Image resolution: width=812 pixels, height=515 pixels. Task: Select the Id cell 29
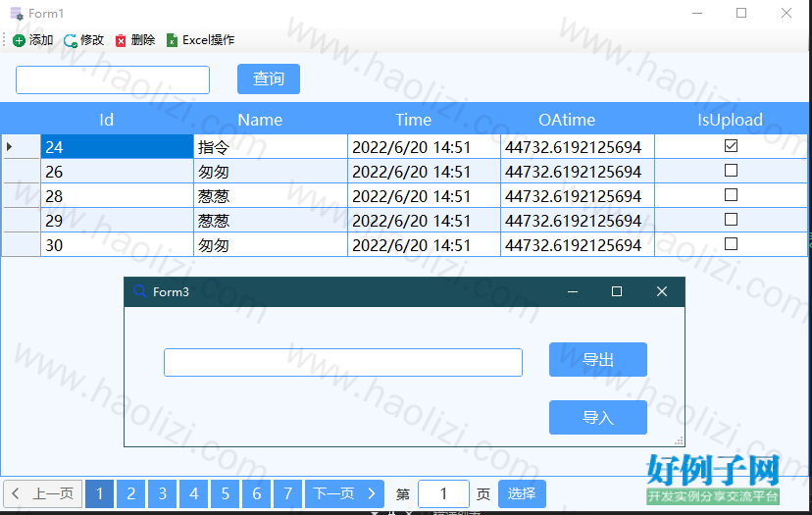[x=117, y=221]
